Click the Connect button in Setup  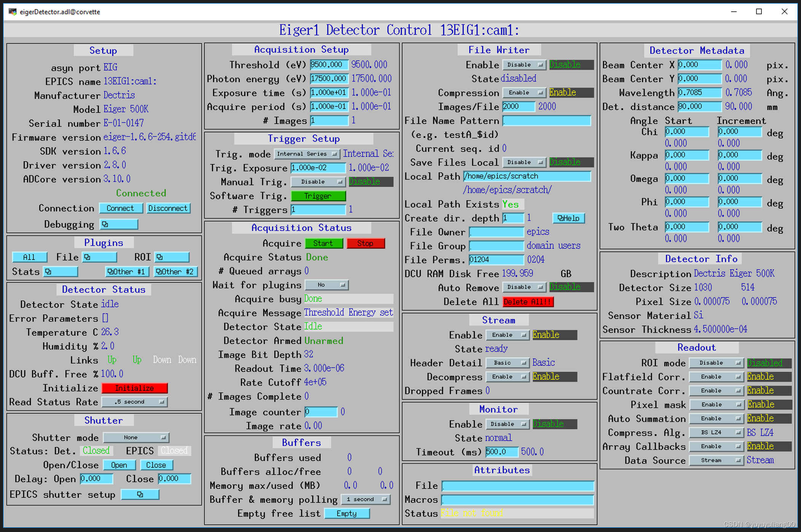pyautogui.click(x=121, y=208)
